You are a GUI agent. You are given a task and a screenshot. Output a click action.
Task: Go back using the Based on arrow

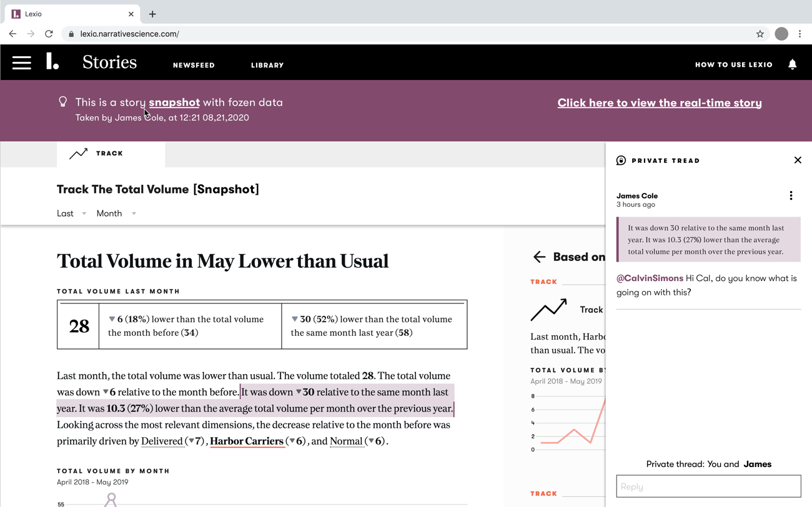coord(539,257)
